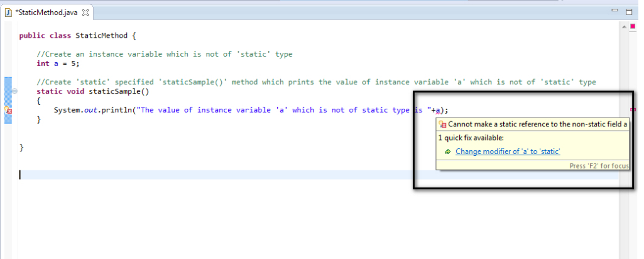644x259 pixels.
Task: Jump to error marker in overview ruler
Action: click(x=633, y=110)
